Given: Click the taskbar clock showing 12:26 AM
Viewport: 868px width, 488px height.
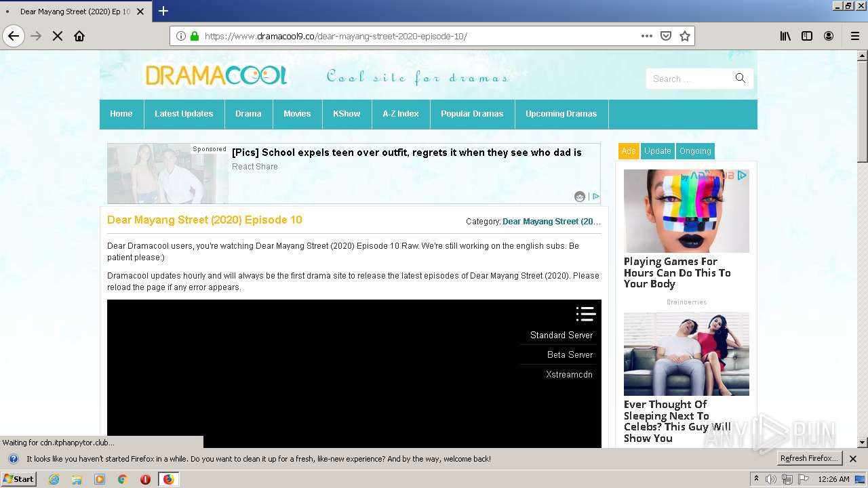Looking at the screenshot, I should point(833,479).
